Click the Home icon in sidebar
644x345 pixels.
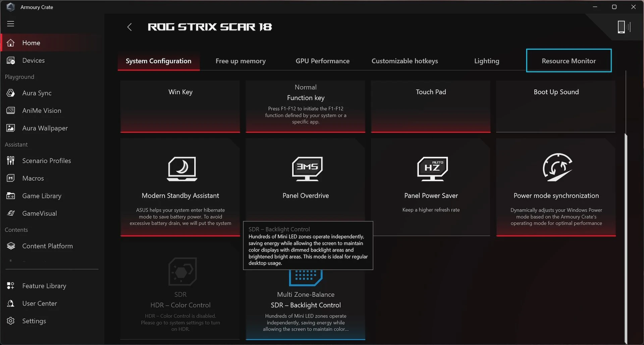[11, 43]
